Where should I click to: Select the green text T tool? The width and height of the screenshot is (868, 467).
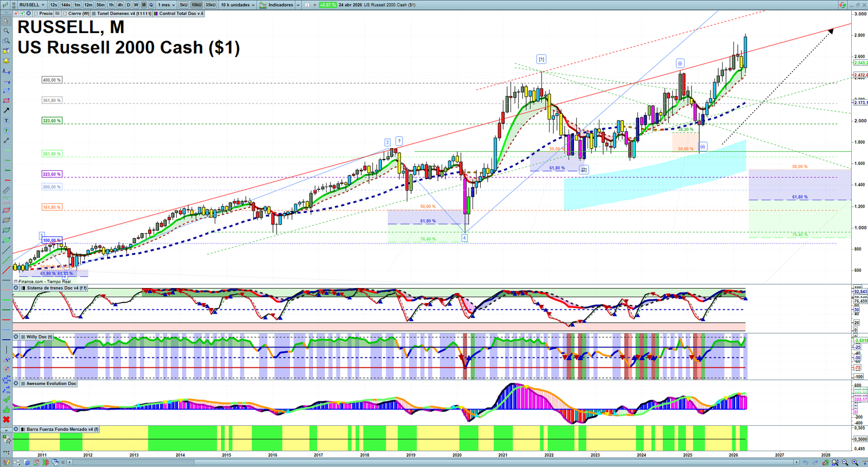click(x=6, y=131)
